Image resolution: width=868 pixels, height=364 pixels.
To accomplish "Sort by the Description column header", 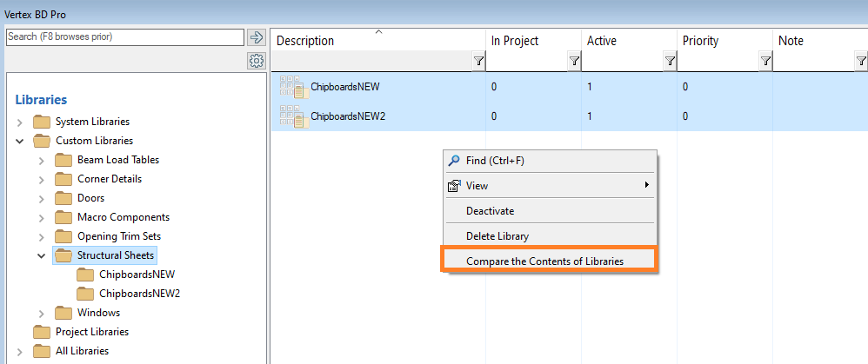I will 305,41.
